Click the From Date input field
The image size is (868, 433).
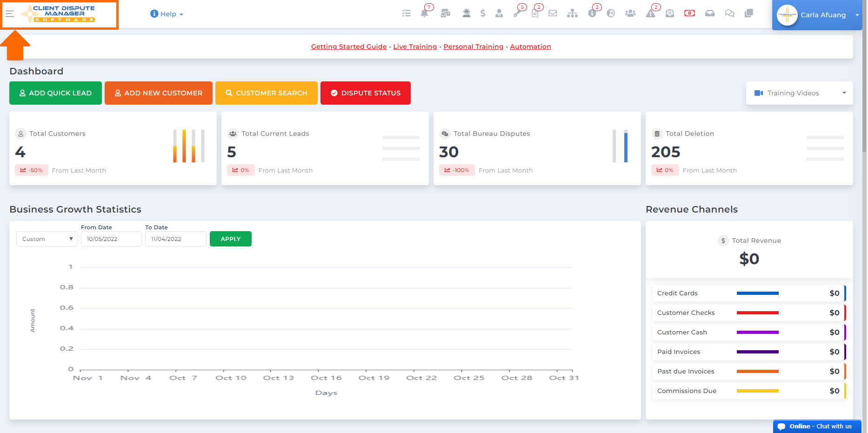click(x=111, y=239)
